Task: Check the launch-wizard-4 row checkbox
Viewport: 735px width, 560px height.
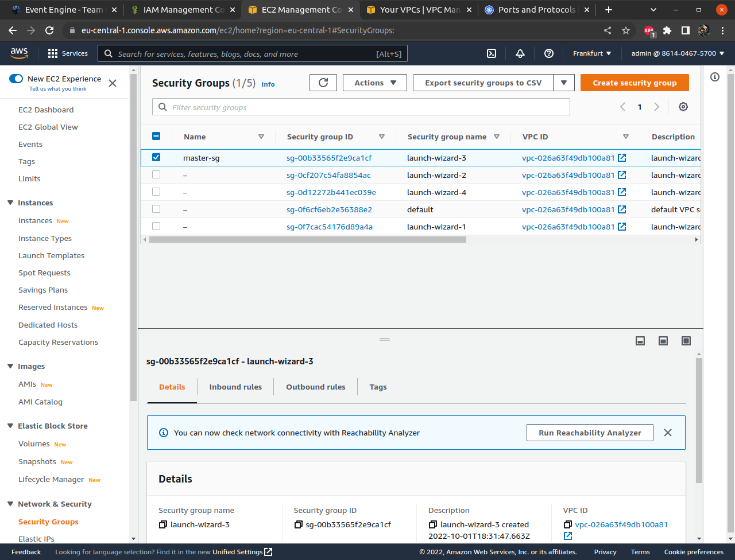Action: pyautogui.click(x=156, y=192)
